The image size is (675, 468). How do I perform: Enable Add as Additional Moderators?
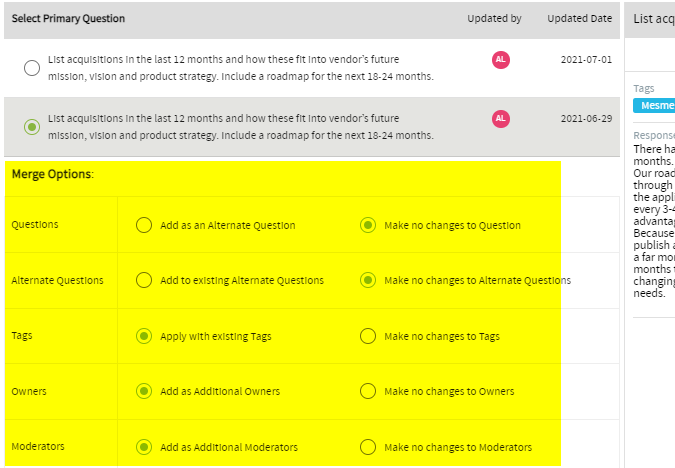point(144,447)
